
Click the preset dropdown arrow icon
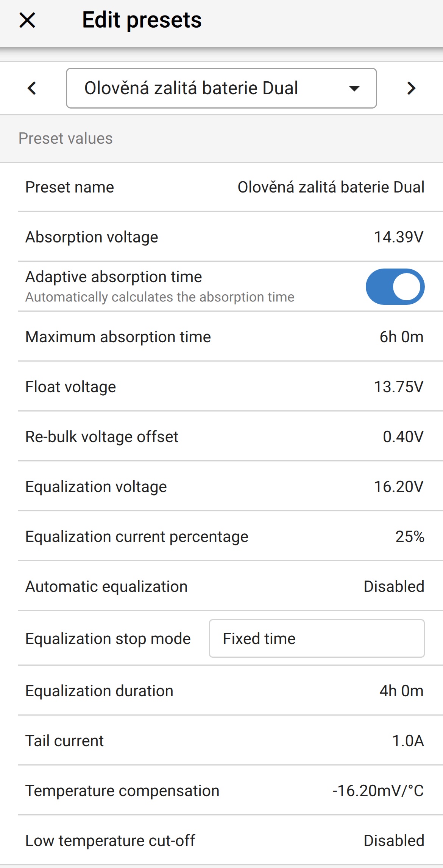point(354,89)
